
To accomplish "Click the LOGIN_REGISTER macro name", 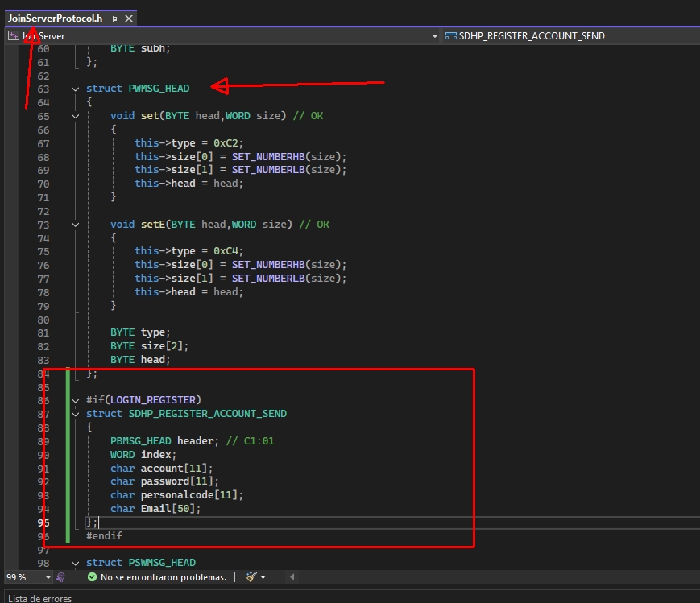I will click(x=153, y=400).
